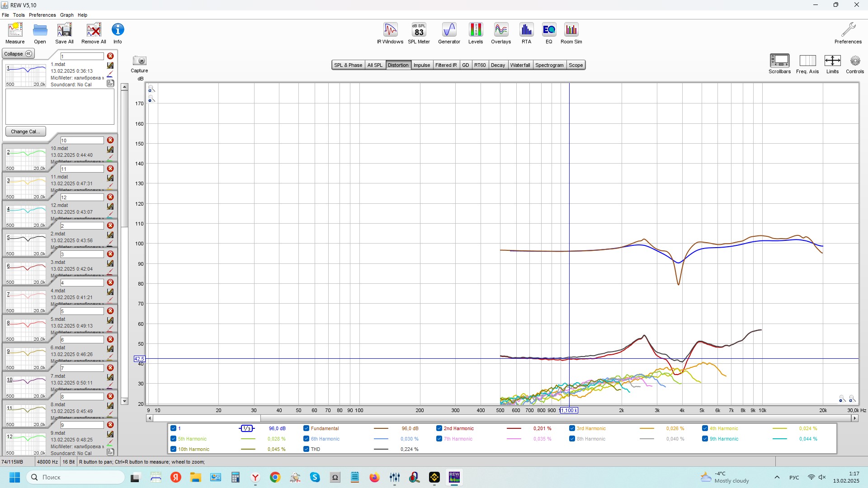
Task: Select measurement 5.mdat thumbnail
Action: click(26, 330)
